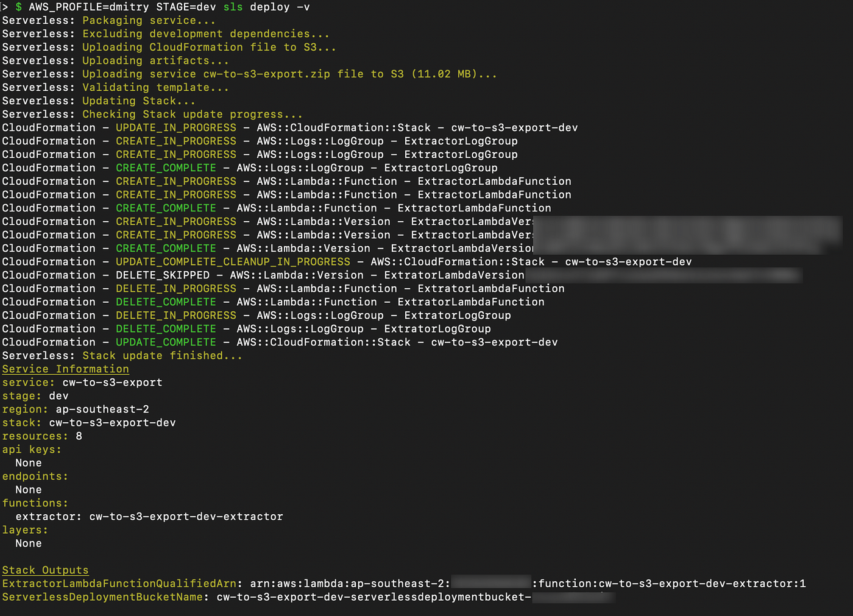The height and width of the screenshot is (616, 853).
Task: Click the 'api keys:' label
Action: pos(32,450)
